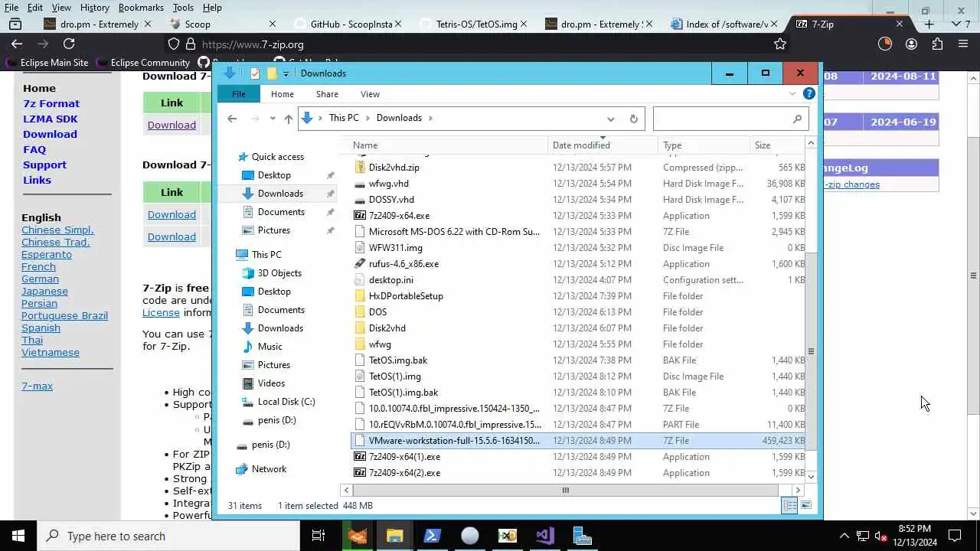Select Disk2vhd.zip file icon

pos(360,168)
